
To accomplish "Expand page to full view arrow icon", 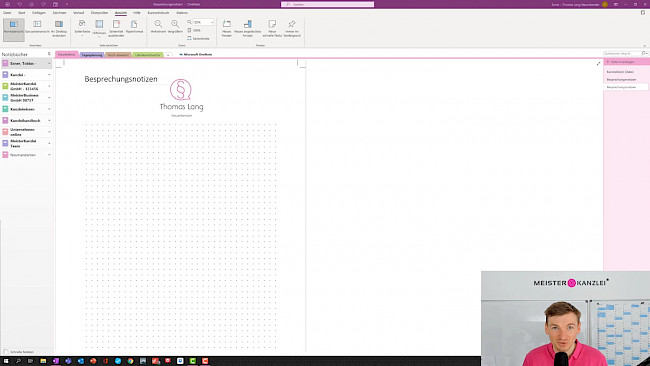I will point(598,63).
